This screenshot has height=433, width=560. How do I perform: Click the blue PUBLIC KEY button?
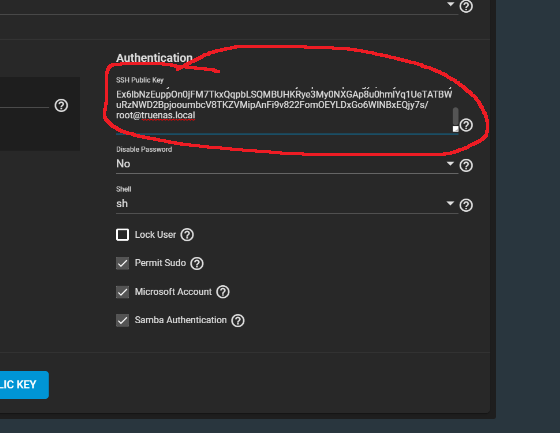[24, 385]
